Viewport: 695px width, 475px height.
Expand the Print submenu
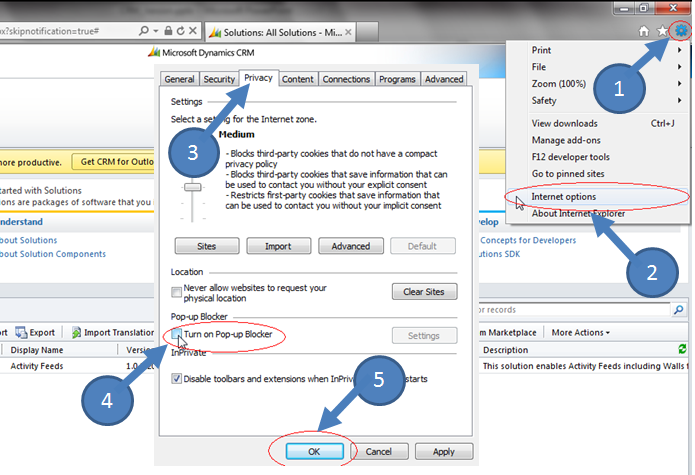679,50
